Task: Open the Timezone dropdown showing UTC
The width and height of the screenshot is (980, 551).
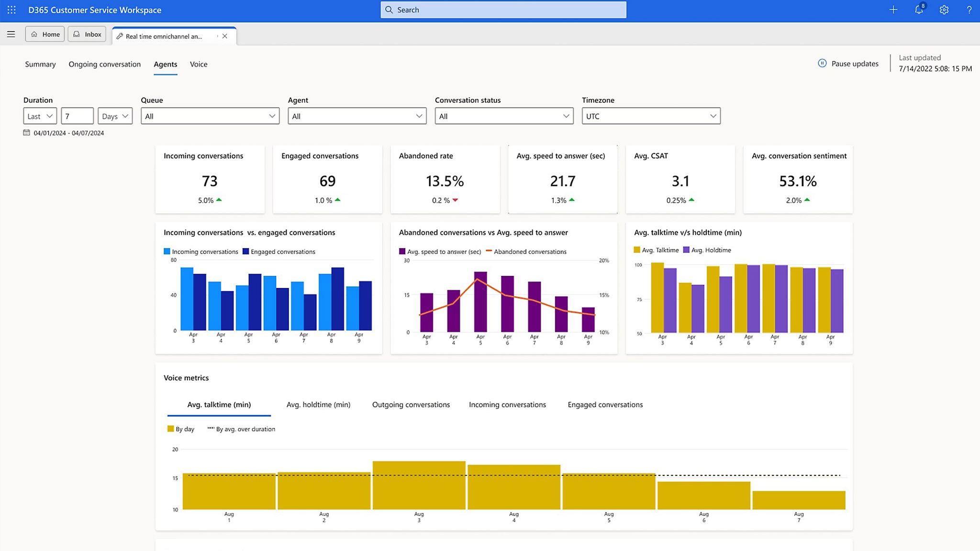Action: [650, 116]
